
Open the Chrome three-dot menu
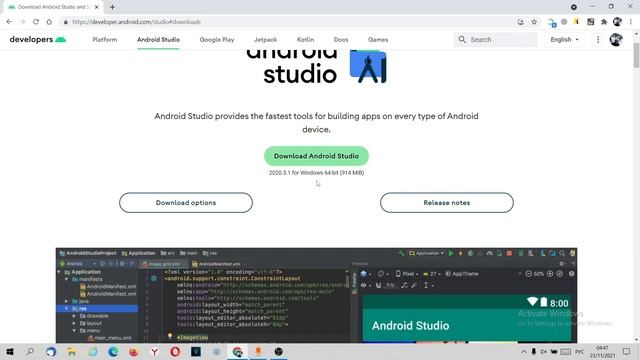(x=631, y=22)
